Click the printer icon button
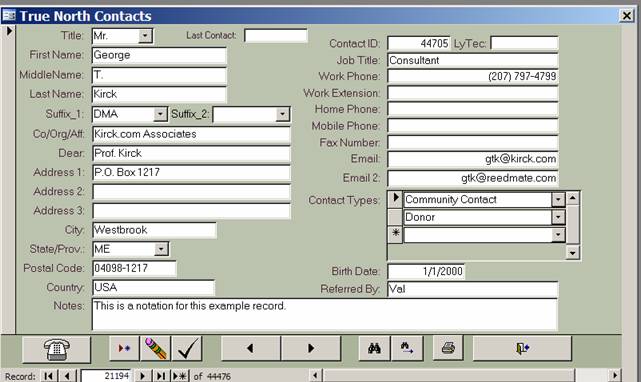The height and width of the screenshot is (382, 641). point(448,348)
